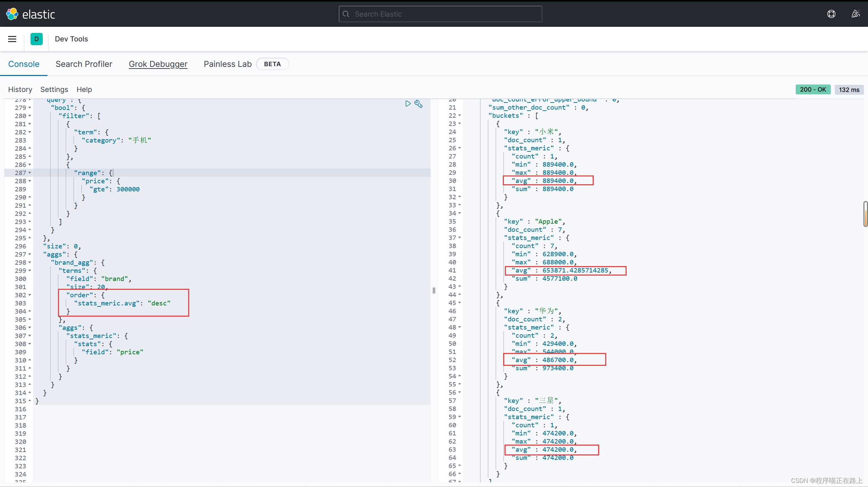Click the Elastic logo icon

[12, 14]
